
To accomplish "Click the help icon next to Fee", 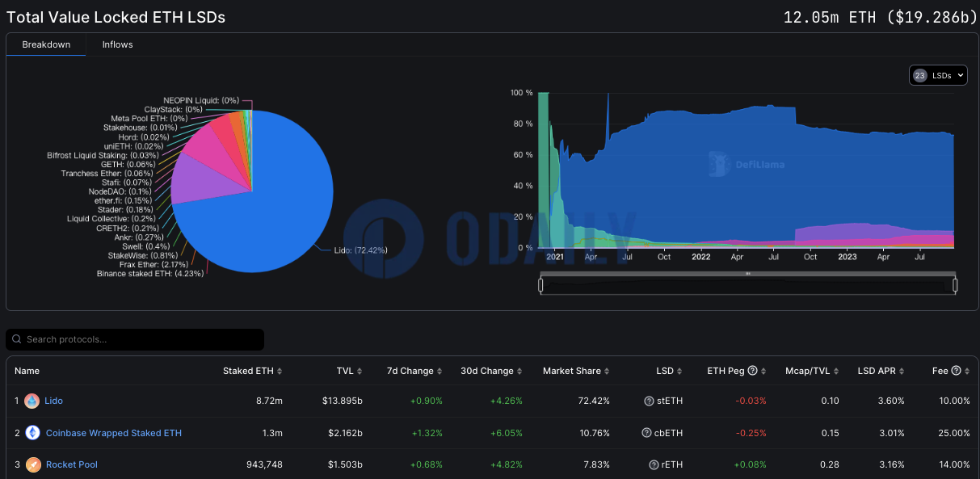I will click(x=956, y=371).
